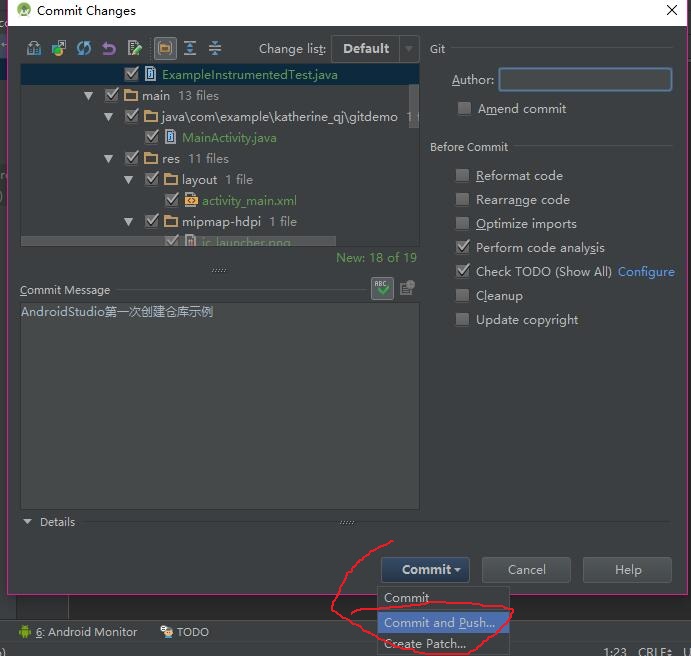Choose Commit and Push... menu entry
Viewport: 691px width, 656px height.
click(443, 622)
